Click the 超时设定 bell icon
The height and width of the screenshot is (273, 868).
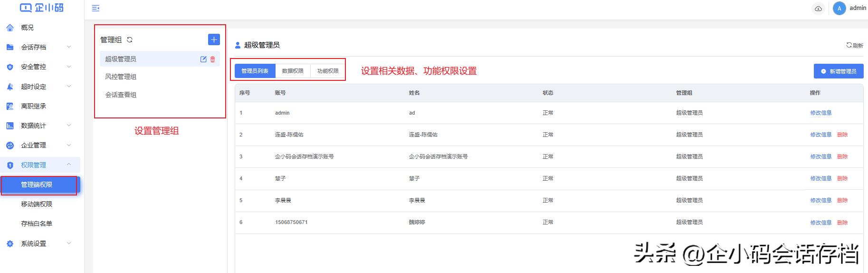click(x=10, y=87)
